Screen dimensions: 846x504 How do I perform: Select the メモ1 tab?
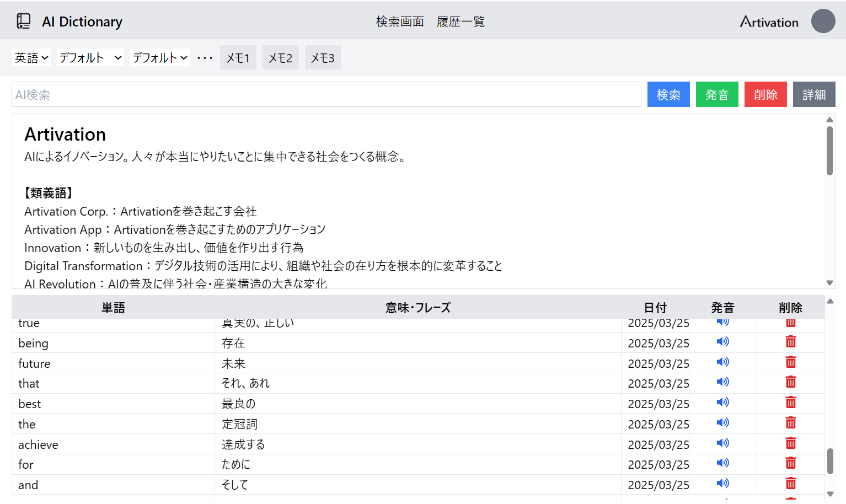[238, 58]
